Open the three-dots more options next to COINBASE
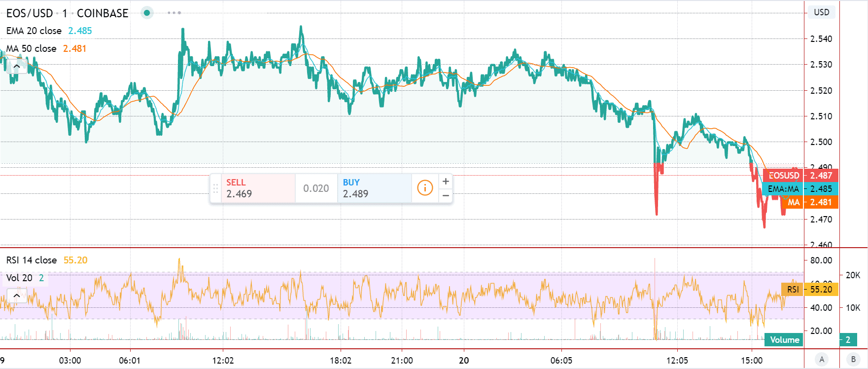The width and height of the screenshot is (868, 369). [x=174, y=13]
